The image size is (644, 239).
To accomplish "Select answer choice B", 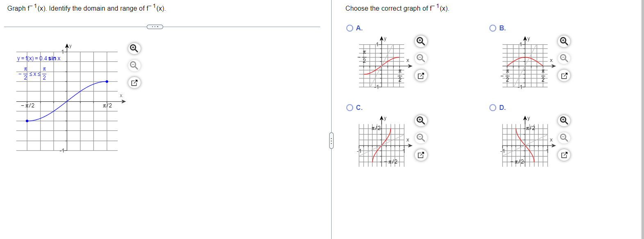I will pyautogui.click(x=492, y=28).
